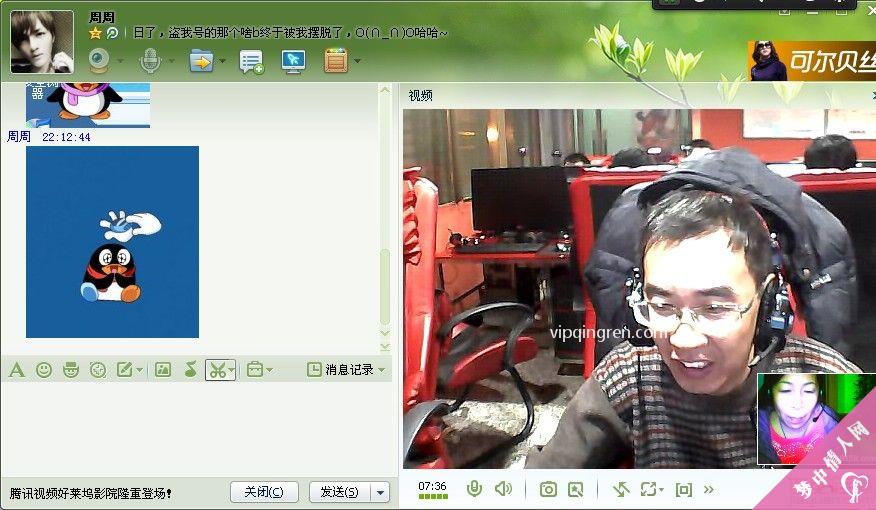
Task: Expand the file transfer dropdown arrow
Action: (222, 61)
